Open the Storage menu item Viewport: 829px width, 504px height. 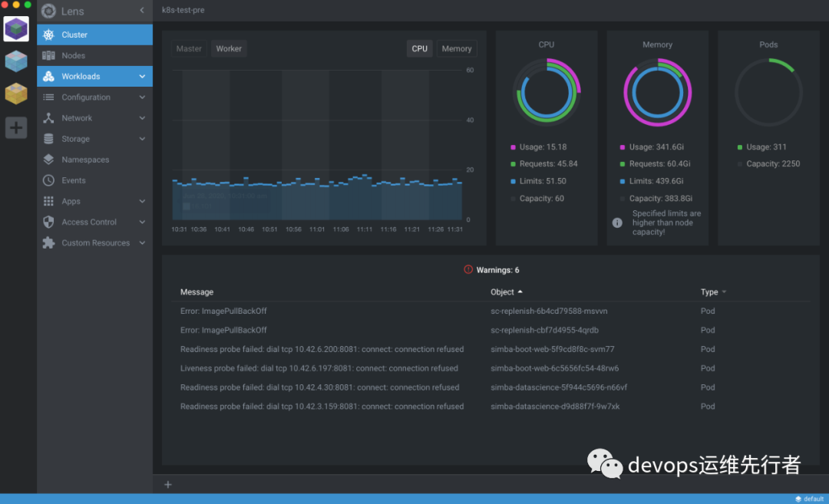point(95,139)
